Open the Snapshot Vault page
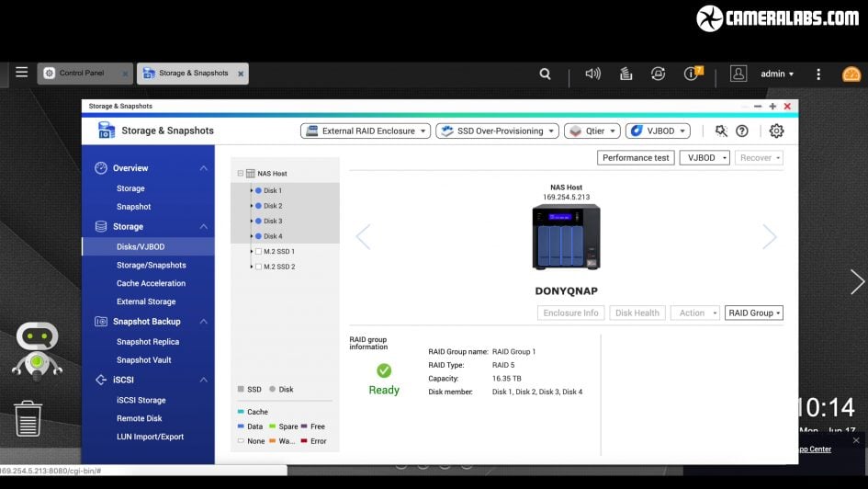This screenshot has width=868, height=489. pyautogui.click(x=144, y=360)
